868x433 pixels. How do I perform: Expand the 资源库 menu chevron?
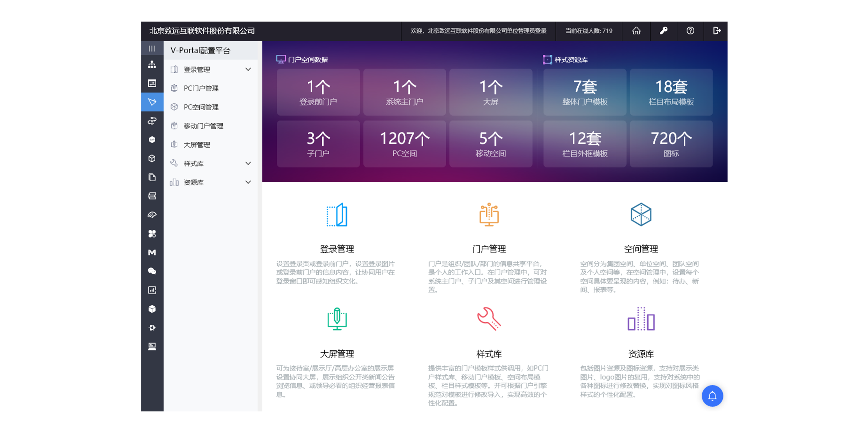pyautogui.click(x=248, y=182)
